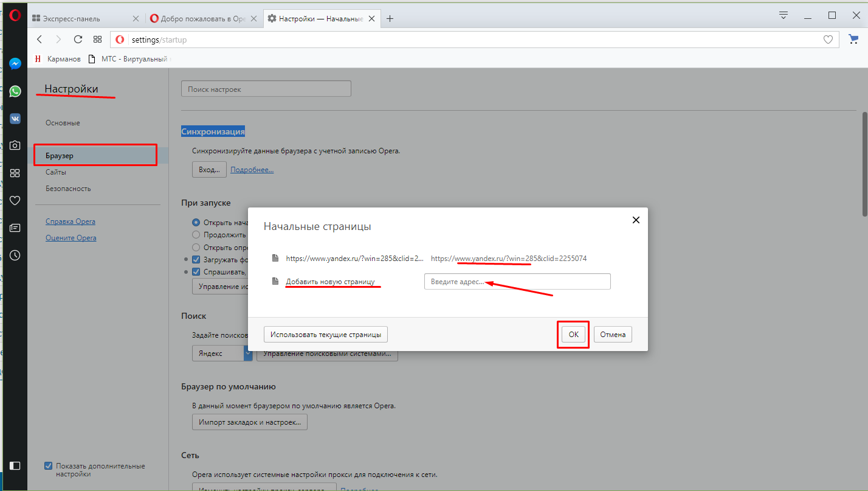868x491 pixels.
Task: Open Справка Opera link
Action: click(x=71, y=221)
